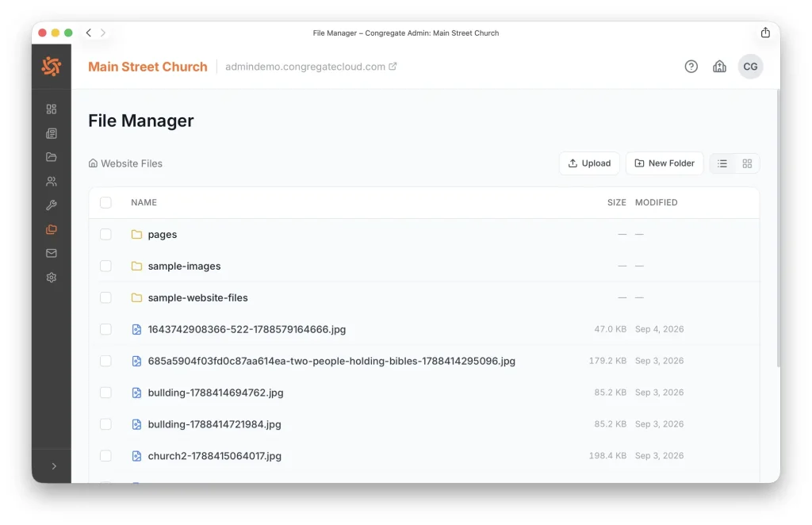Switch to list view
The image size is (812, 525).
point(722,163)
